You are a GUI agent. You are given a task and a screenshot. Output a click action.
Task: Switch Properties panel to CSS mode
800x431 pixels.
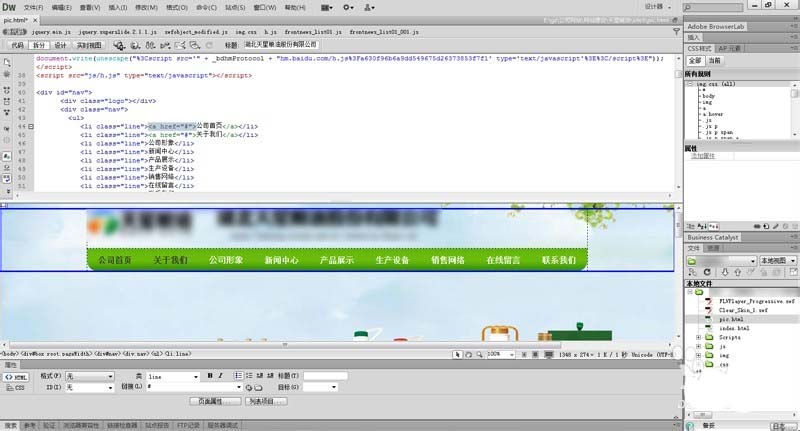[x=15, y=388]
